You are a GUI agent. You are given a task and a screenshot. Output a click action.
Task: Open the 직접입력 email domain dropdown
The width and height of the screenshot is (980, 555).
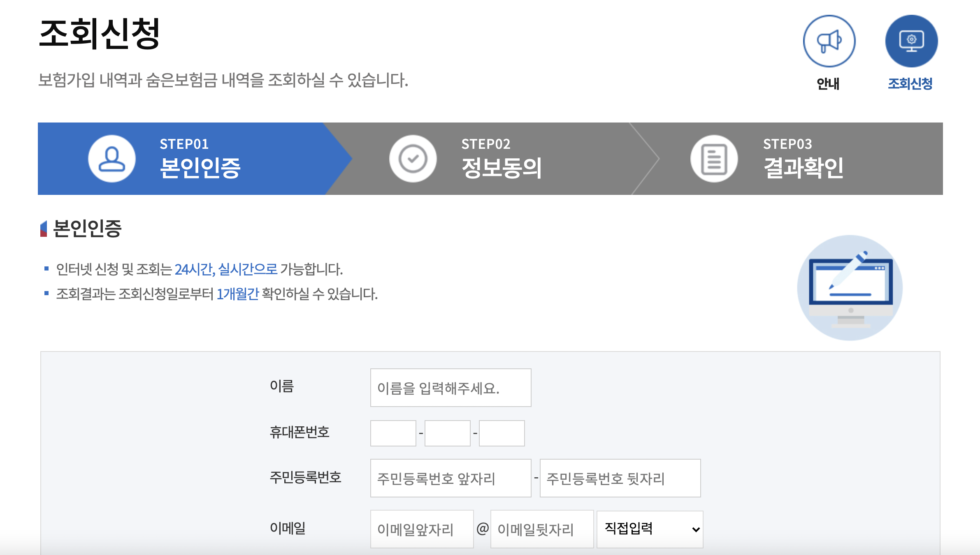click(650, 529)
